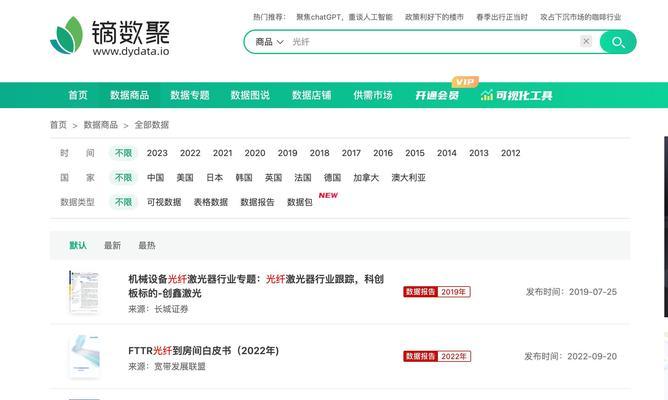Screen dimensions: 668x400
Task: Sort results by 最新
Action: (x=112, y=245)
